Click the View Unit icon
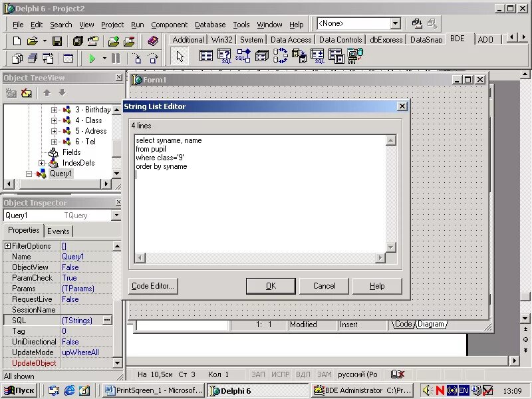Image resolution: width=532 pixels, height=399 pixels. pos(17,59)
